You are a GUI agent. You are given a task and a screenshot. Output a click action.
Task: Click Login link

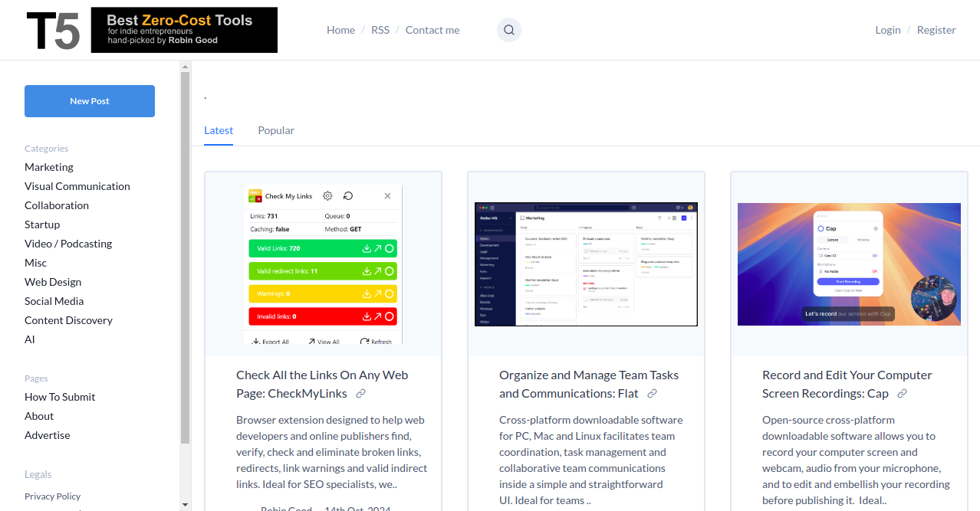(x=888, y=30)
